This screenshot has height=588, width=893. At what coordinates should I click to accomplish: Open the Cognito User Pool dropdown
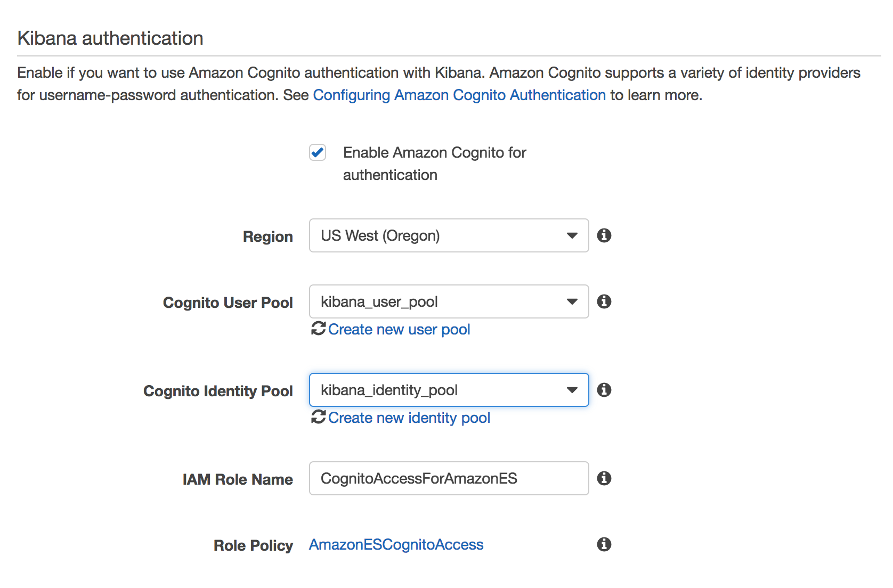tap(449, 301)
